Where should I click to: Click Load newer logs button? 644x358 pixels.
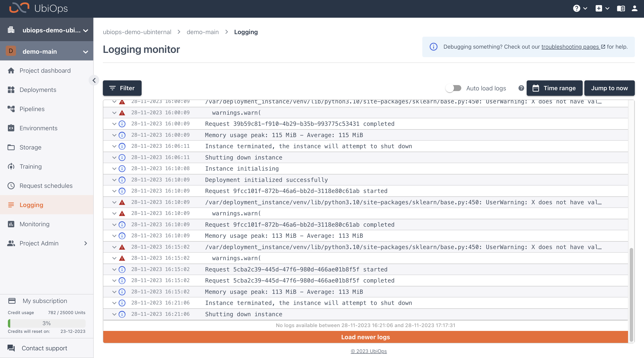tap(366, 337)
